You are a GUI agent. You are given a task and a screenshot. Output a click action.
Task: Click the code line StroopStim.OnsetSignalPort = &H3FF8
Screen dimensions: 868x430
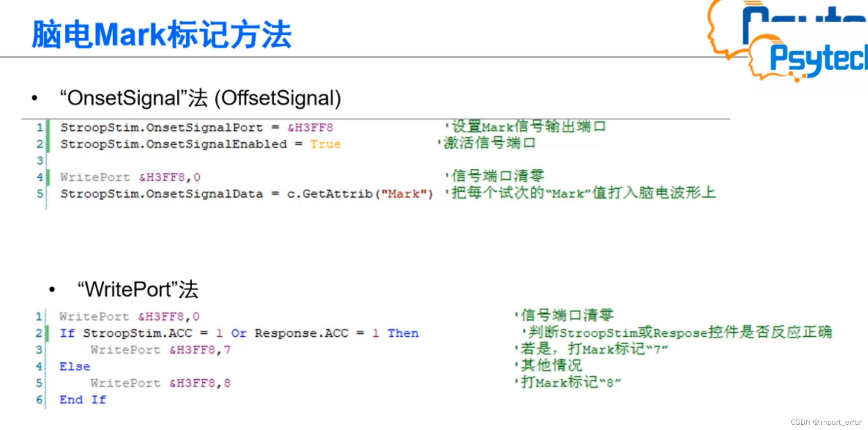point(197,128)
